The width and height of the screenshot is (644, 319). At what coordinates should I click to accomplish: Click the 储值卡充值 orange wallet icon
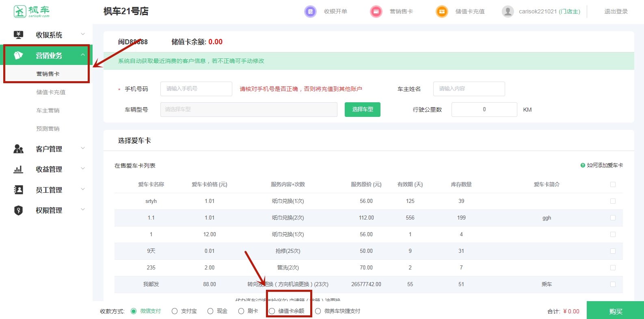tap(442, 11)
